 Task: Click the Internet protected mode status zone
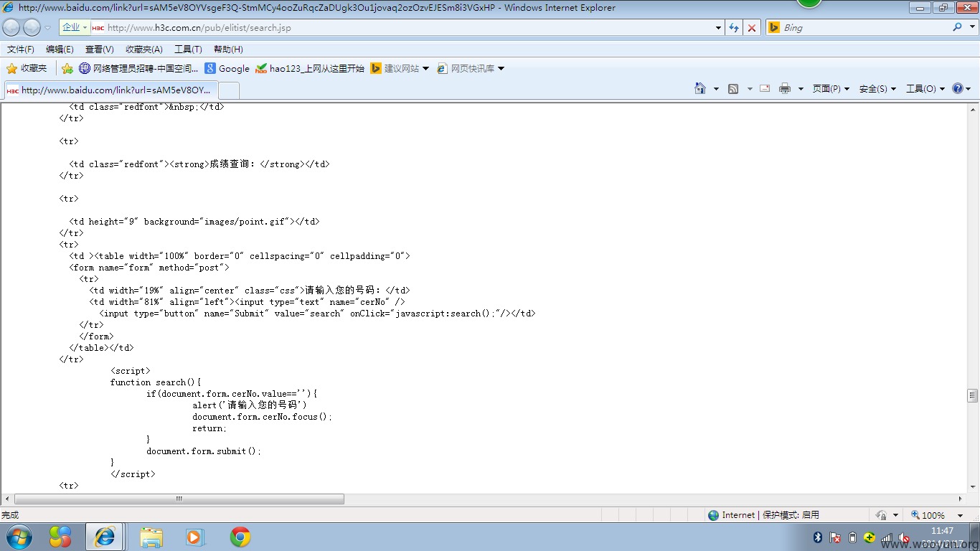(x=763, y=515)
